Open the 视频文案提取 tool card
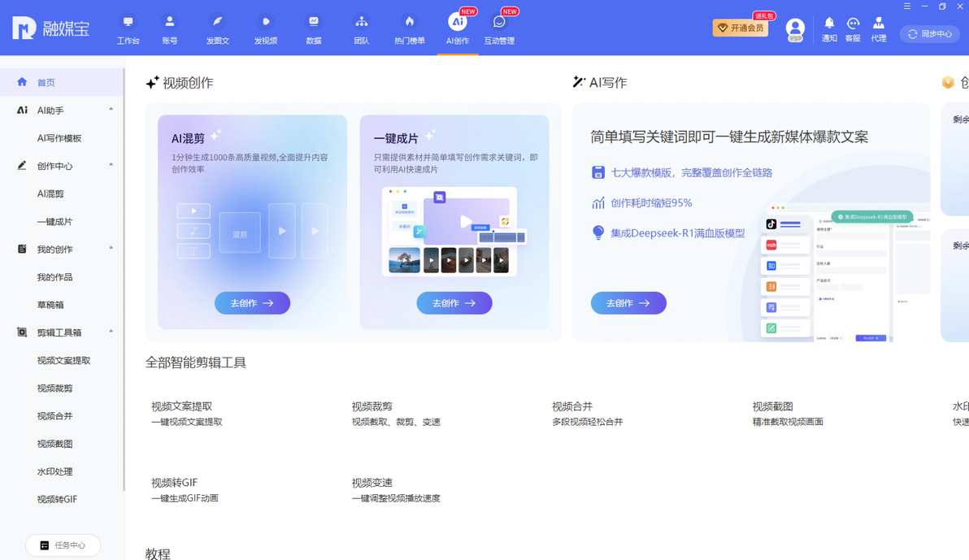Screen dimensions: 969x560 click(x=186, y=413)
